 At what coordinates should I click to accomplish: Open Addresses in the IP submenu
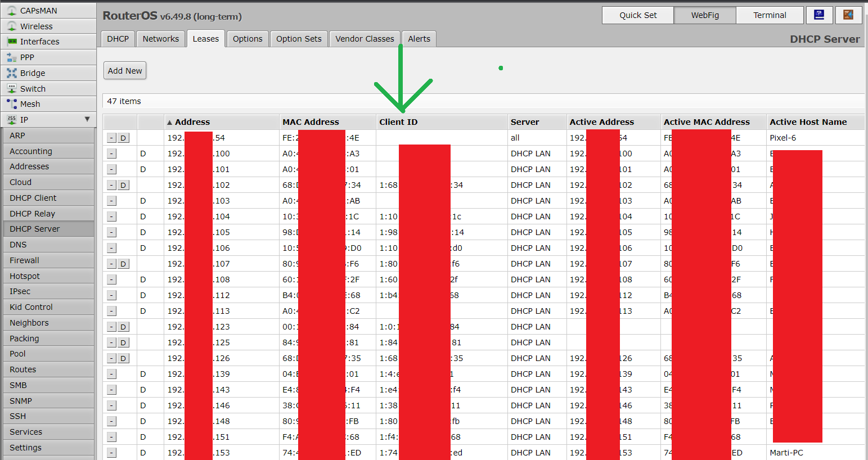[x=49, y=166]
